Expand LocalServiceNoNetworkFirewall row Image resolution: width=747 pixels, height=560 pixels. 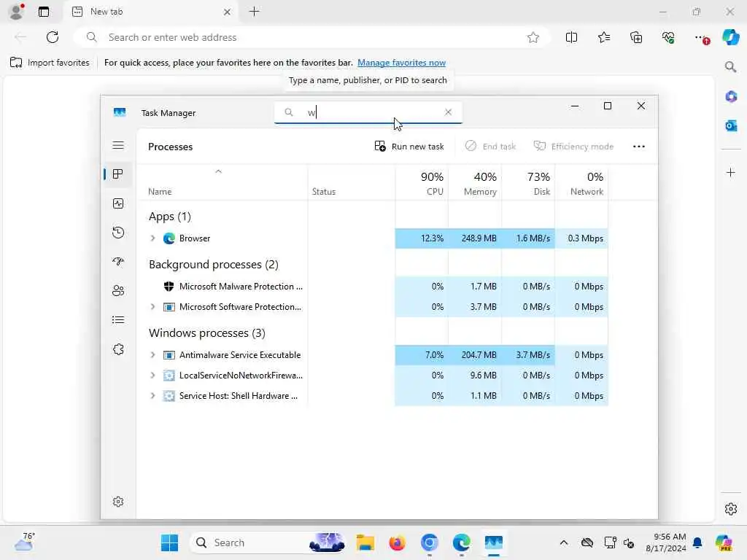[152, 376]
